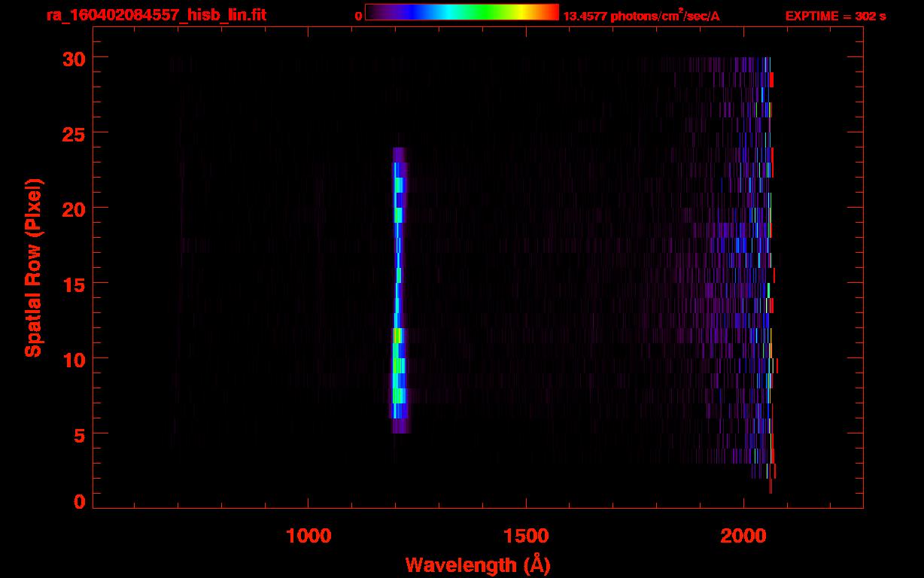
Task: Click the 2000 wavelength tick label
Action: click(743, 536)
